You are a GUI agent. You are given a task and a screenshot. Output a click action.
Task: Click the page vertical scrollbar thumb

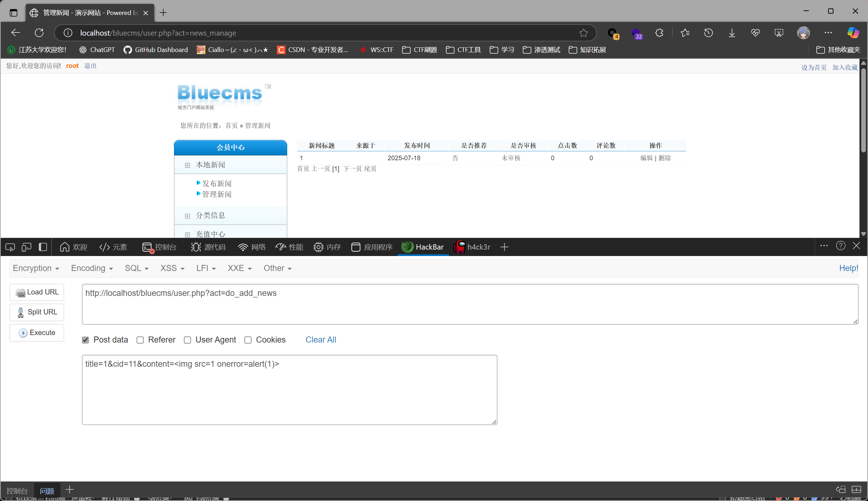tap(863, 110)
